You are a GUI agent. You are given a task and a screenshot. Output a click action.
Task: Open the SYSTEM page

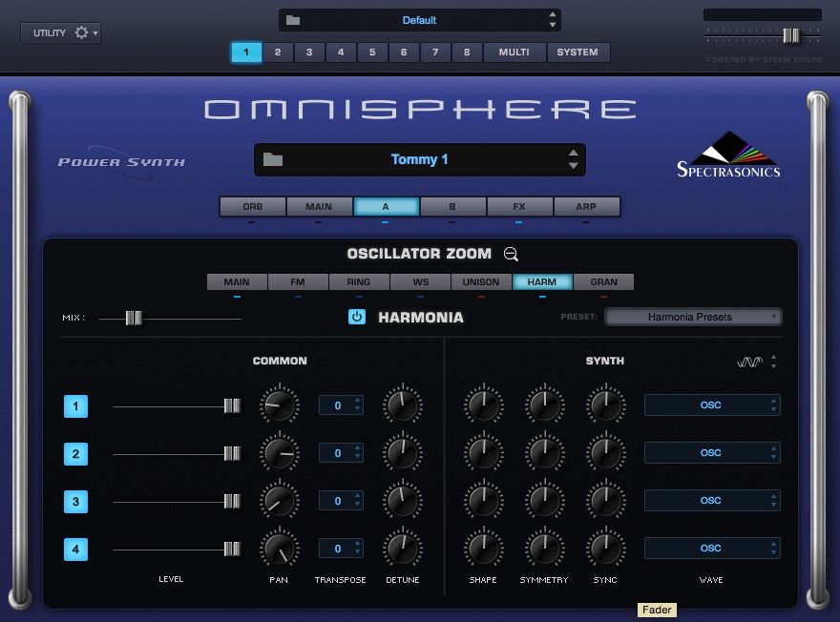[x=577, y=52]
